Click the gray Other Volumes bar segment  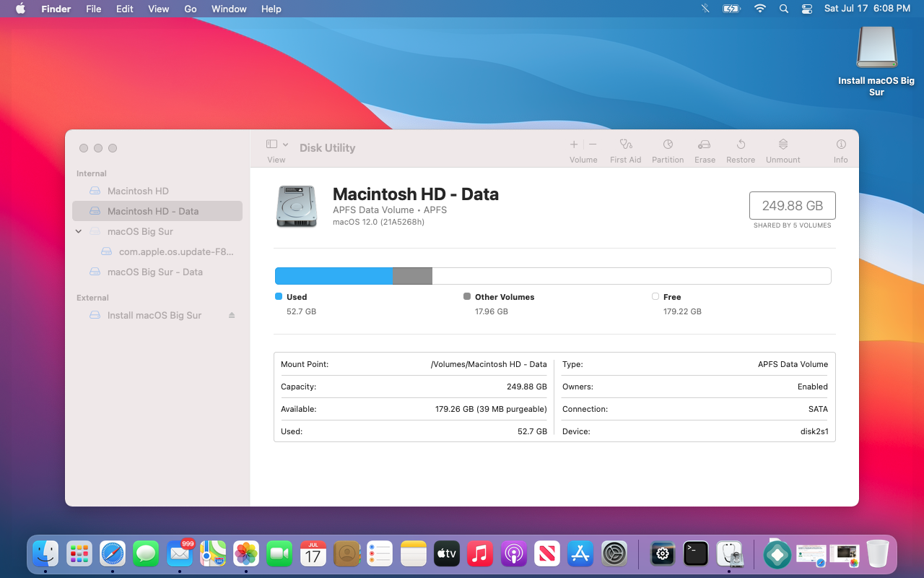pyautogui.click(x=412, y=276)
